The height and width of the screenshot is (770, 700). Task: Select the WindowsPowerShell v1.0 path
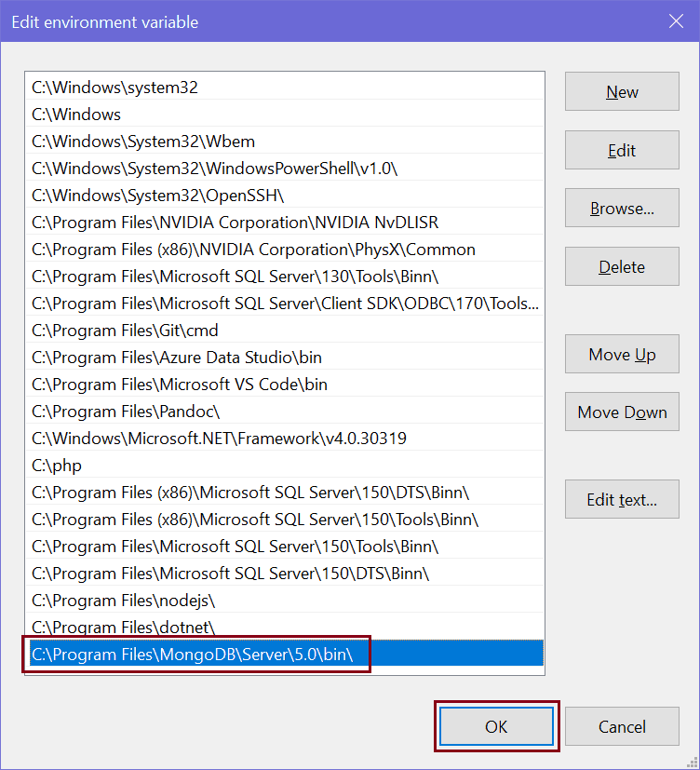point(215,169)
